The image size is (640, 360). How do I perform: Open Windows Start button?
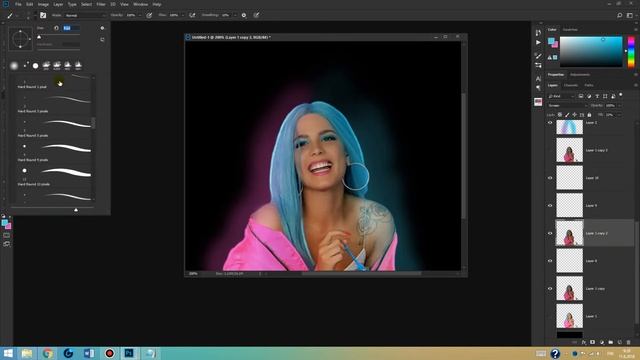pyautogui.click(x=8, y=353)
